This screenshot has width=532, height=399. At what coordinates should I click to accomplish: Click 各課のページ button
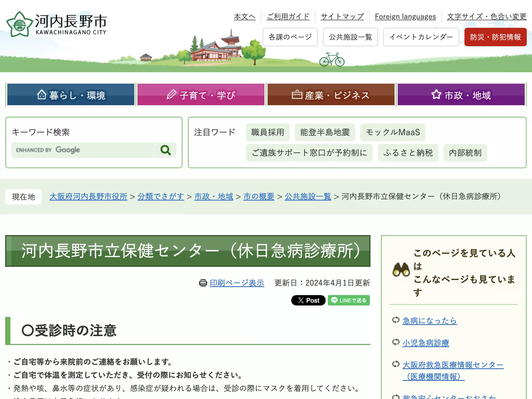tap(290, 37)
